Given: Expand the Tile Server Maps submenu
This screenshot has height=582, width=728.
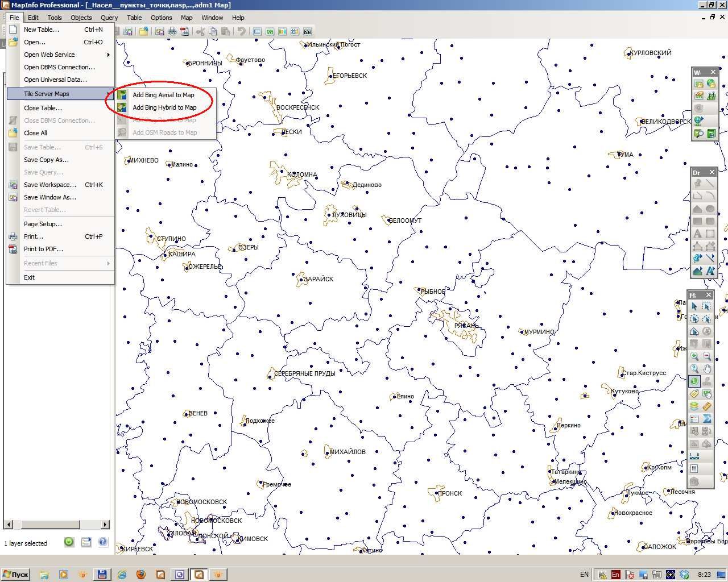Looking at the screenshot, I should pyautogui.click(x=60, y=94).
